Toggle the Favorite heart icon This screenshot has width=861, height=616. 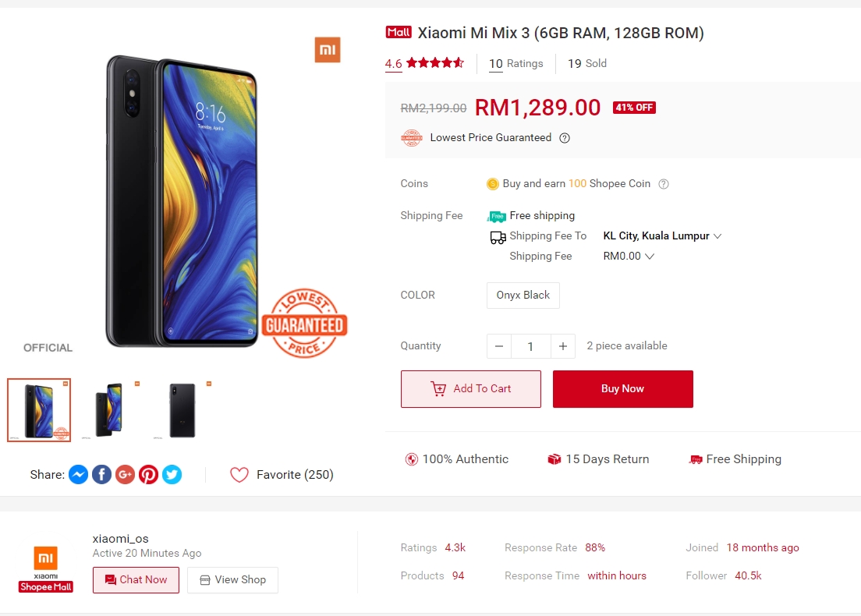[x=239, y=474]
